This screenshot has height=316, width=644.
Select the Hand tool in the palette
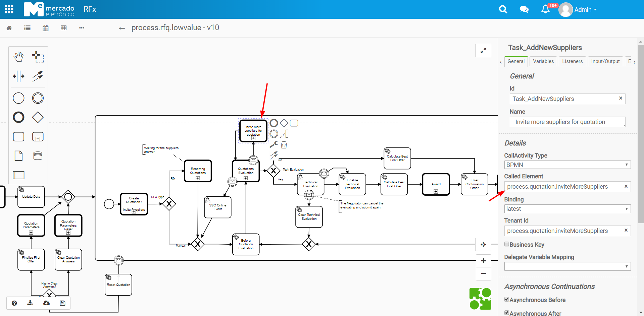tap(18, 57)
